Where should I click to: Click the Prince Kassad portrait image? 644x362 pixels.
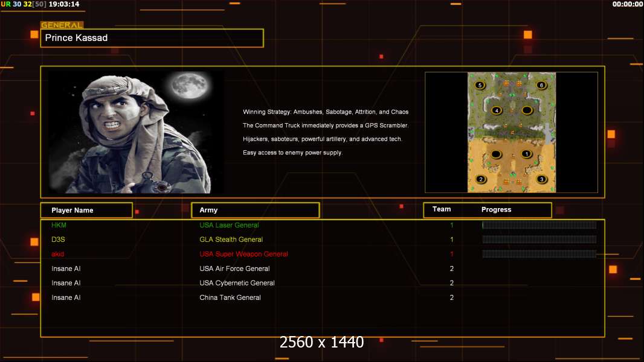[136, 132]
